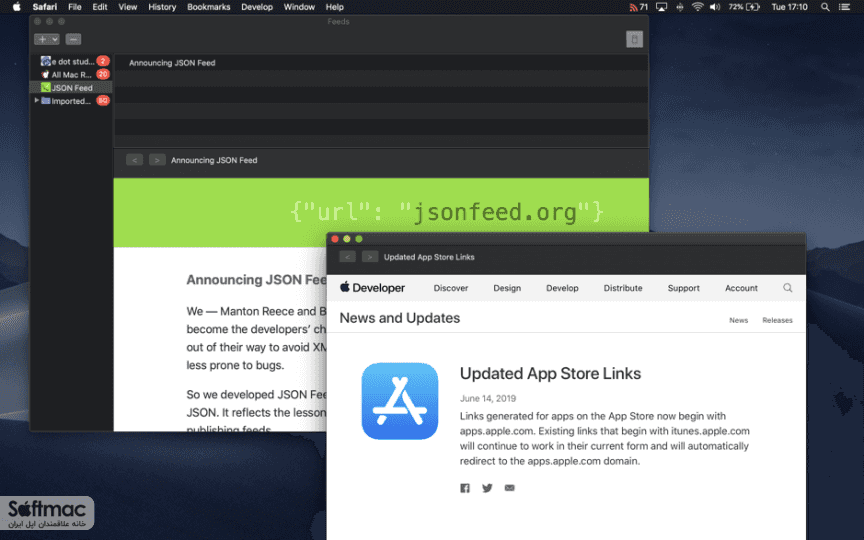The height and width of the screenshot is (540, 864).
Task: Select the JSON Feed item in sidebar
Action: point(71,88)
